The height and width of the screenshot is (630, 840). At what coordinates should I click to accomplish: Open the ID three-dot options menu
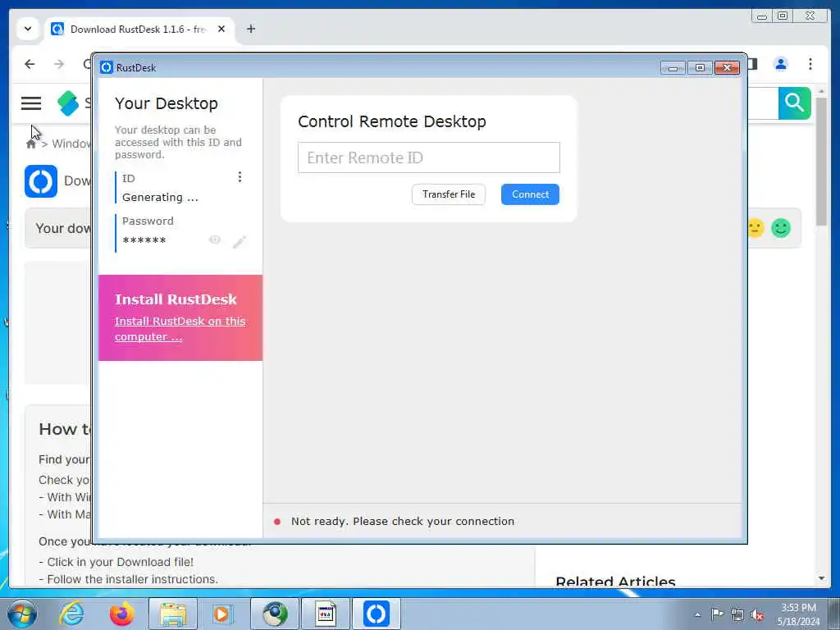tap(240, 177)
